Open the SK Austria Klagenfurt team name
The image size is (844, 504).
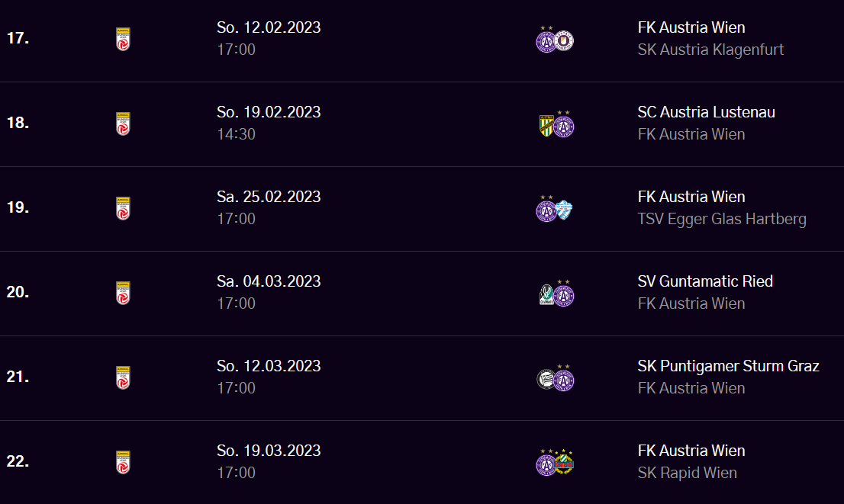(x=710, y=50)
